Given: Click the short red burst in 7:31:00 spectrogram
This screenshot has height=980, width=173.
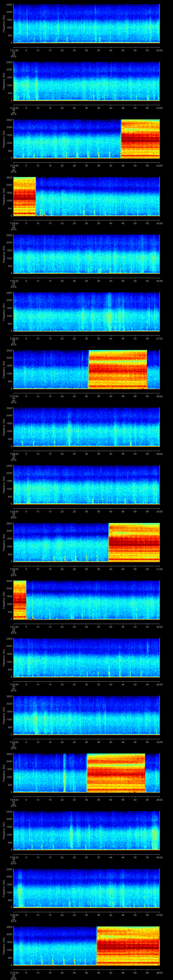Looking at the screenshot, I should click(19, 600).
